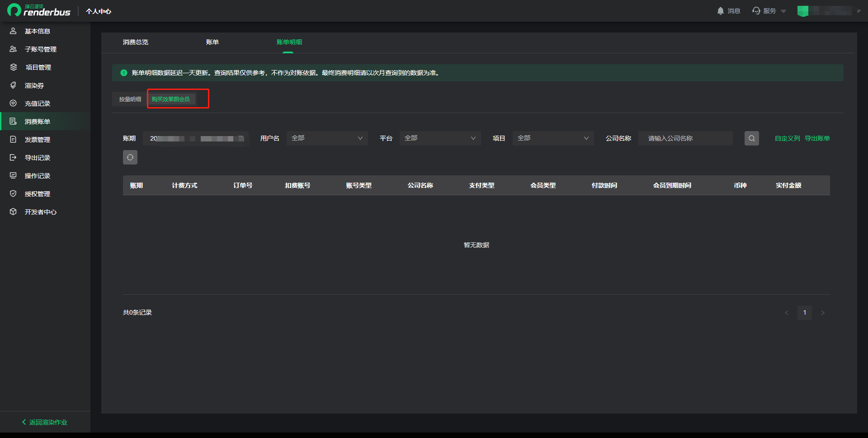Click the 订单号 column header
868x438 pixels.
[x=243, y=185]
